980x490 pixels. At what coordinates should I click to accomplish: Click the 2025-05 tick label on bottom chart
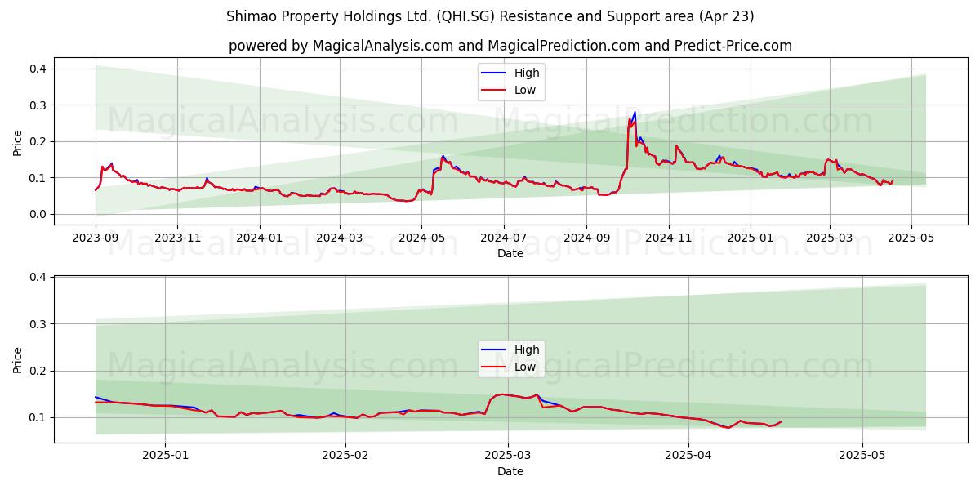(x=862, y=456)
